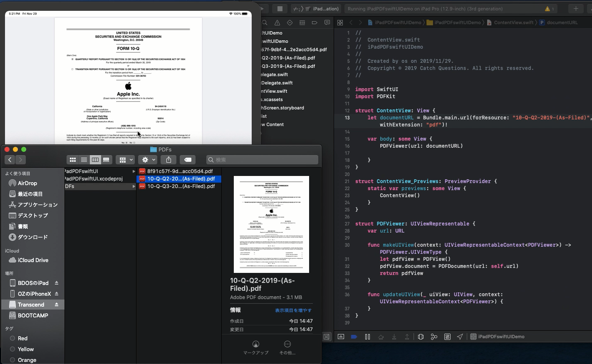Switch Finder to gallery view
This screenshot has width=592, height=364.
coord(107,160)
